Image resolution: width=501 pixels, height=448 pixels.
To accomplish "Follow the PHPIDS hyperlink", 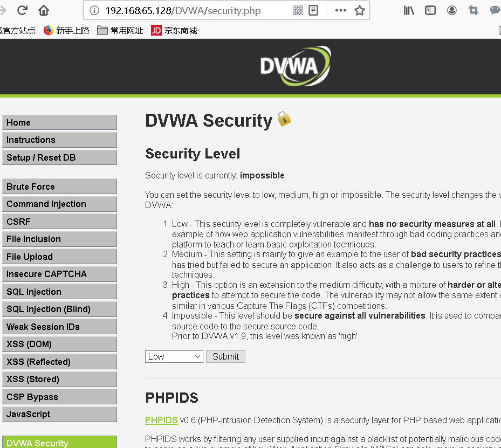I will (x=161, y=420).
